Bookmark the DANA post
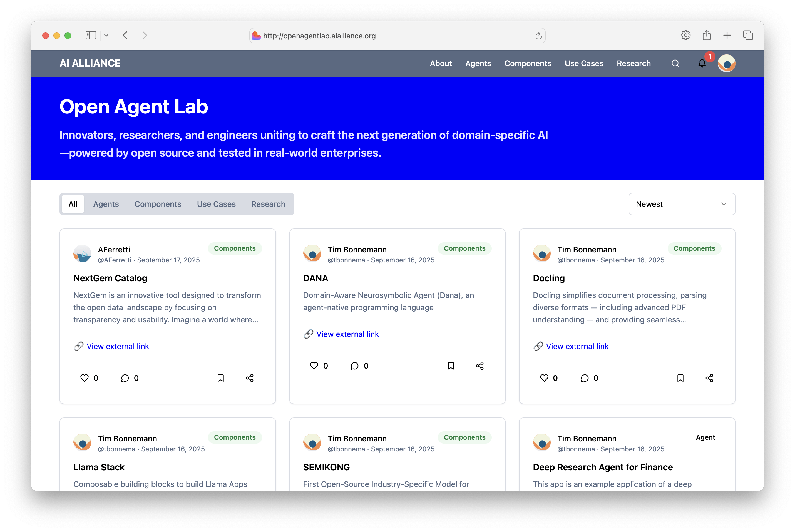Image resolution: width=795 pixels, height=532 pixels. [x=451, y=366]
